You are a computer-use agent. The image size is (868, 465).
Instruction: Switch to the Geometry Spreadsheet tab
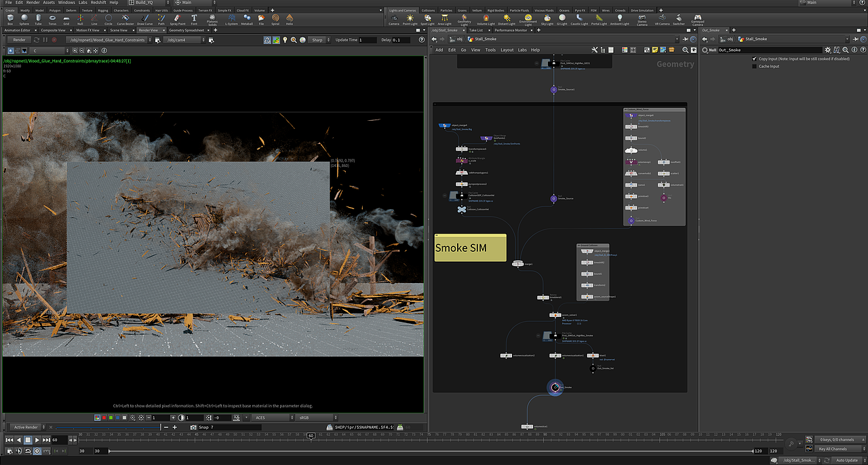click(185, 31)
